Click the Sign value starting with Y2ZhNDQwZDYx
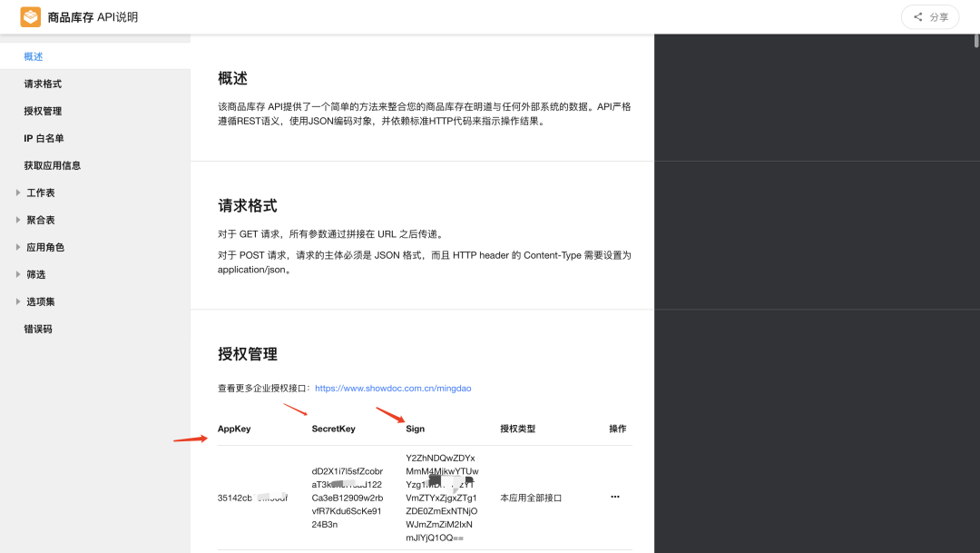 coord(442,498)
